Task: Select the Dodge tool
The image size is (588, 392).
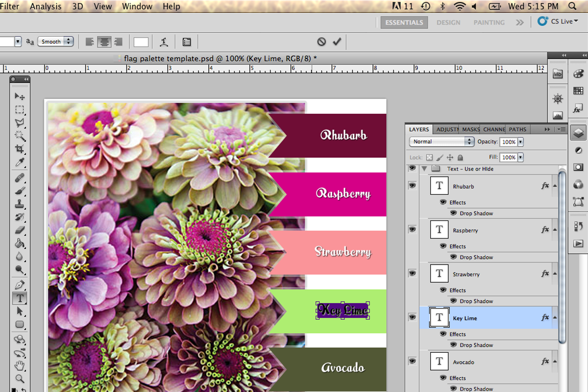Action: click(20, 269)
